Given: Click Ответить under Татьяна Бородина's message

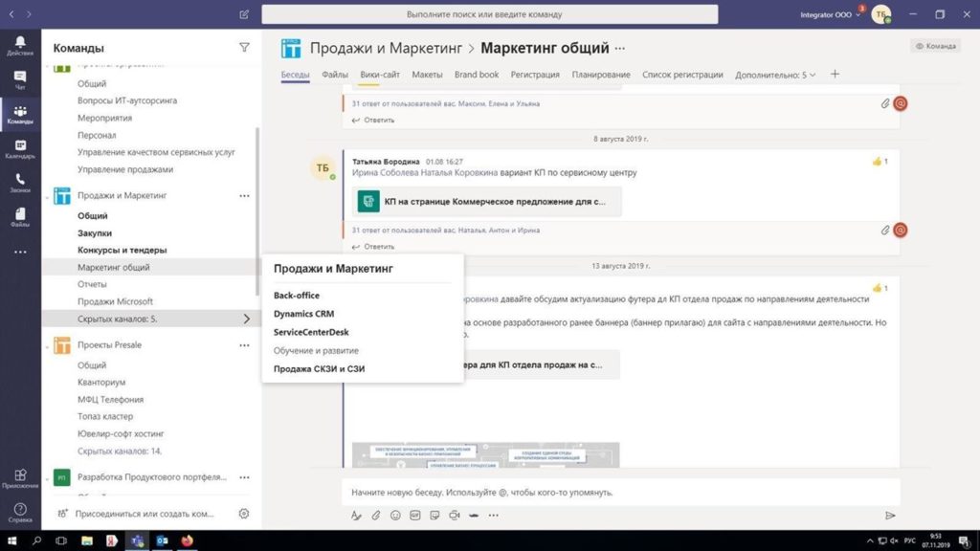Looking at the screenshot, I should (x=373, y=247).
